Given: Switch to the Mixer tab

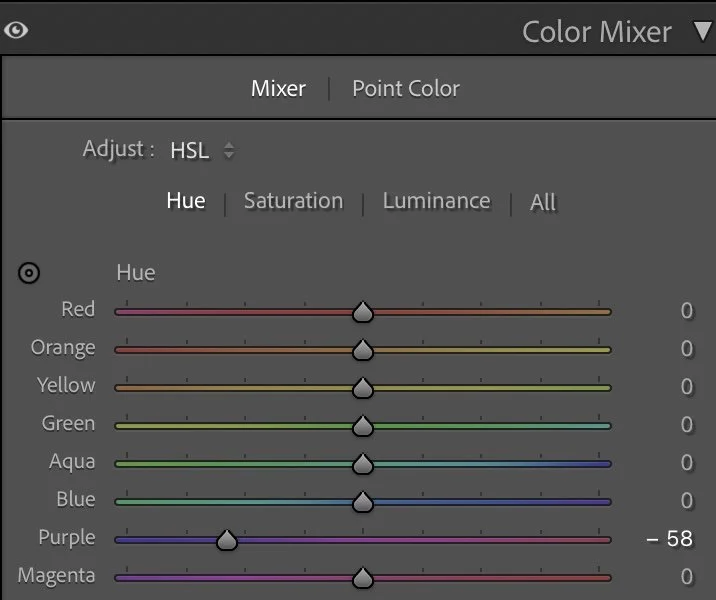Looking at the screenshot, I should point(278,89).
